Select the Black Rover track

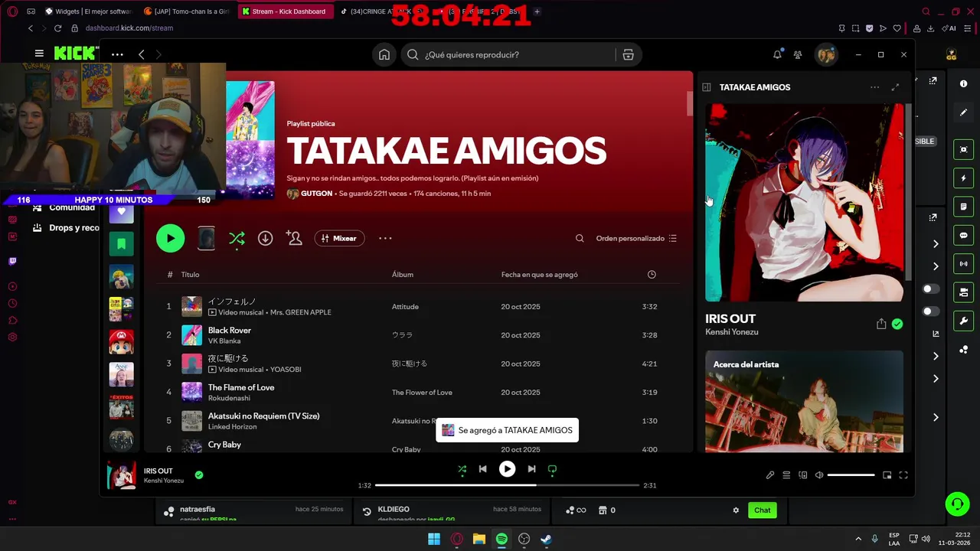pos(230,330)
